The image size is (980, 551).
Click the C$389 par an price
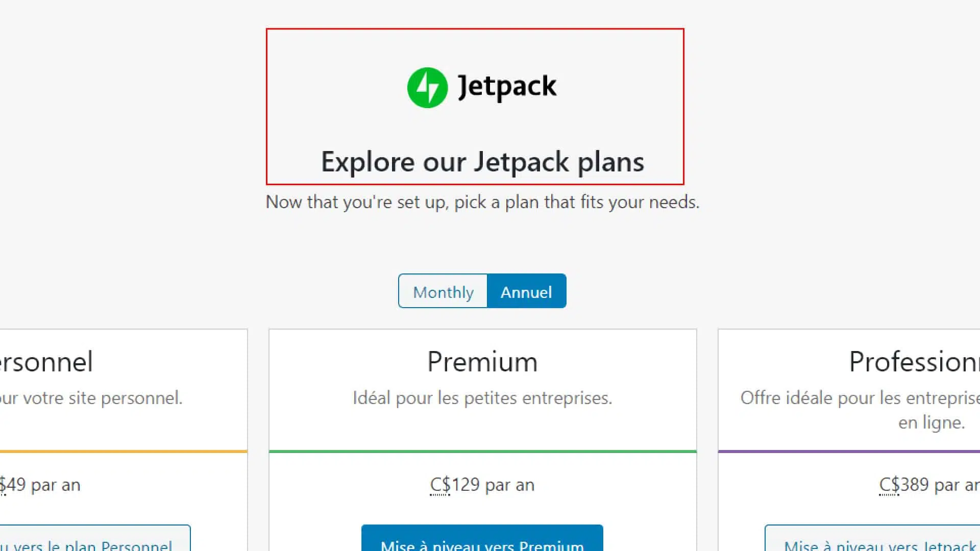tap(929, 485)
